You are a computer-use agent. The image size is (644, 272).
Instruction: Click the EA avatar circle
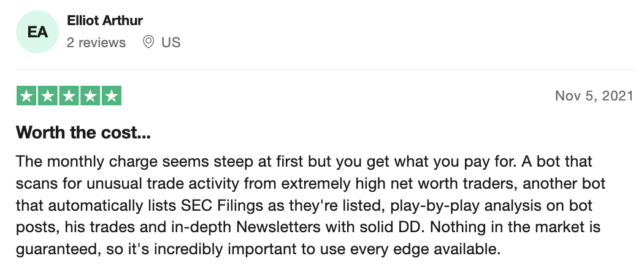pos(37,32)
